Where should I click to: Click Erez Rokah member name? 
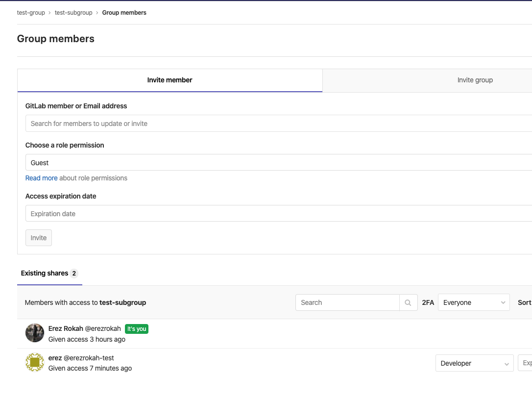(x=66, y=328)
